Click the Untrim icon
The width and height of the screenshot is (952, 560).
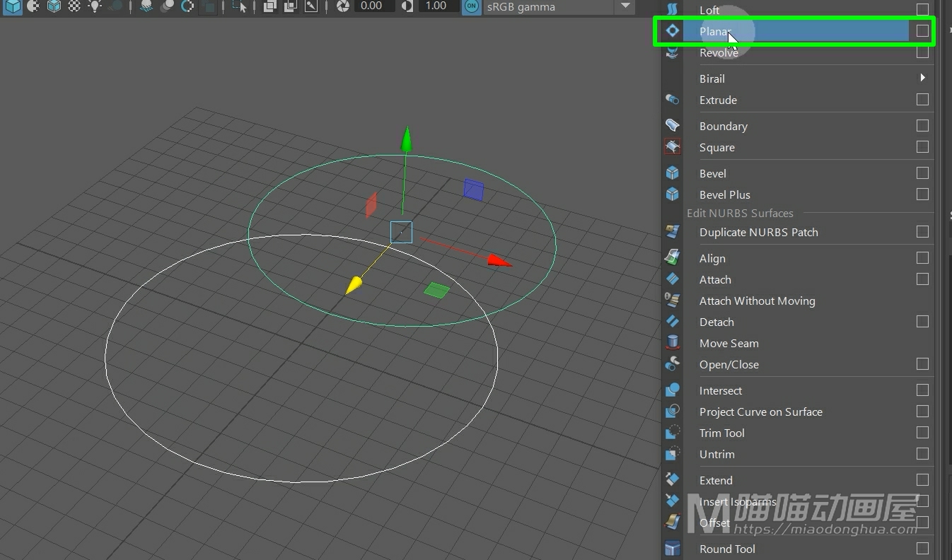(x=672, y=454)
